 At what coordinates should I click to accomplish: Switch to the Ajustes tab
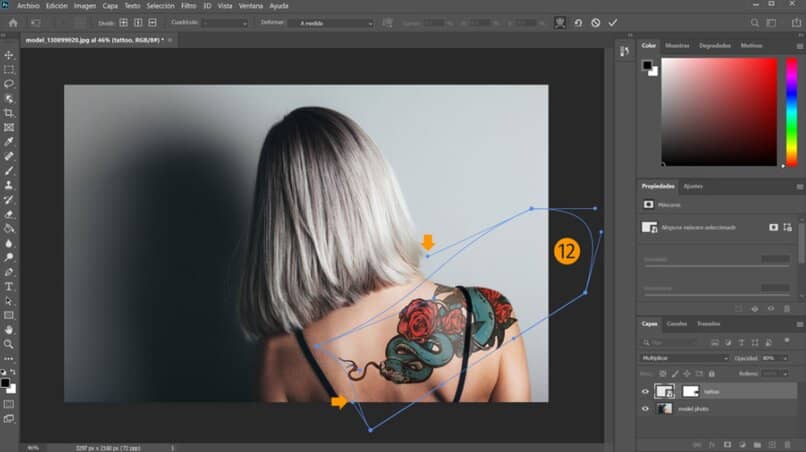tap(693, 187)
